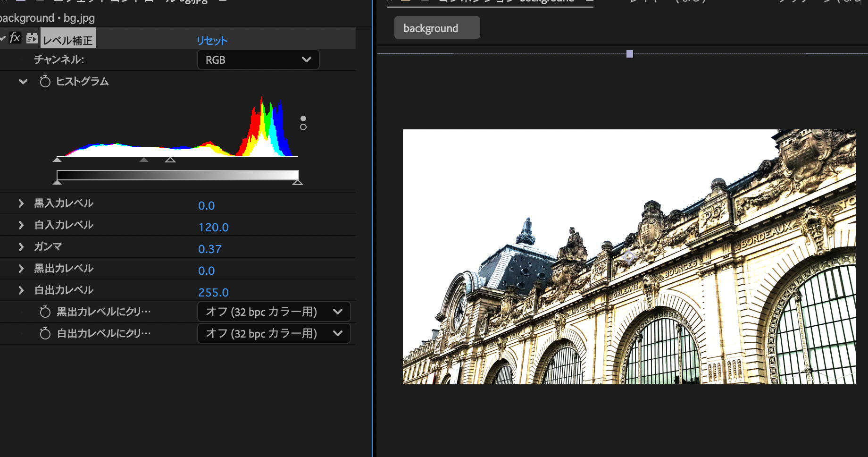This screenshot has width=868, height=457.
Task: Click the ガンマ value 0.37
Action: coord(210,249)
